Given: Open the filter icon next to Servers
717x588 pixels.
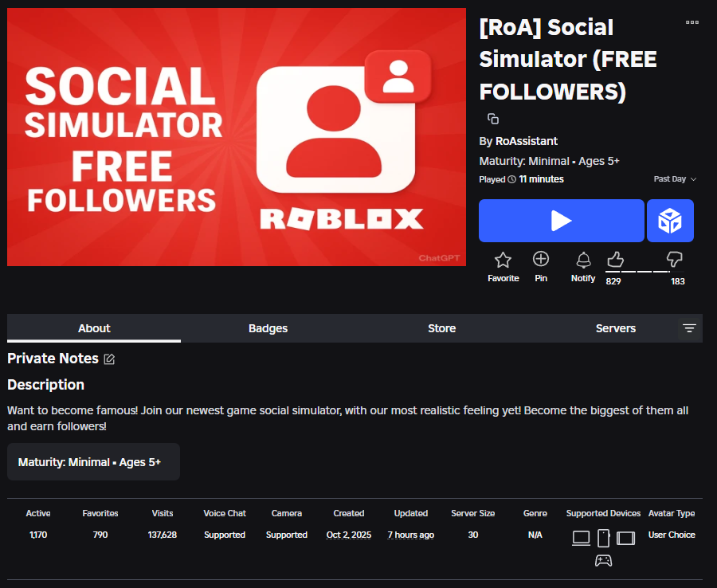Looking at the screenshot, I should tap(689, 328).
